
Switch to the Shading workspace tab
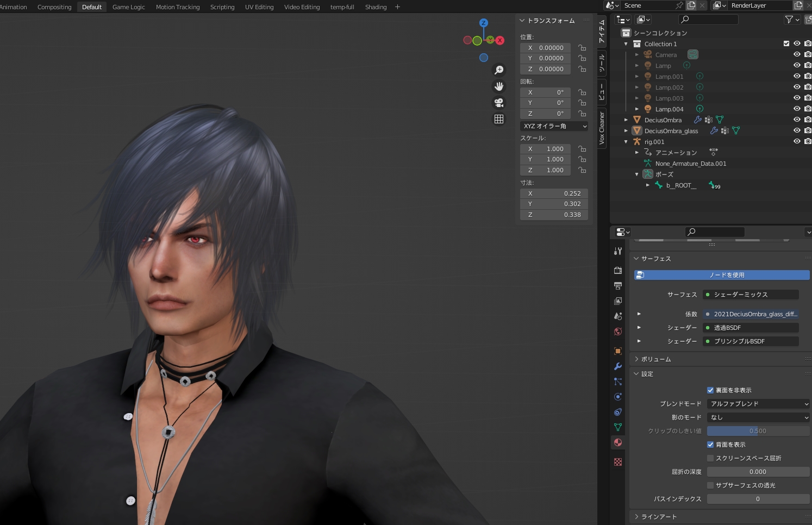pos(376,7)
